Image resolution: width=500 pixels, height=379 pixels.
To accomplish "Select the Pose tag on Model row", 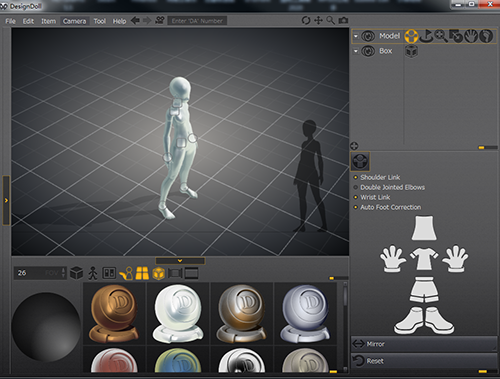I will 411,36.
